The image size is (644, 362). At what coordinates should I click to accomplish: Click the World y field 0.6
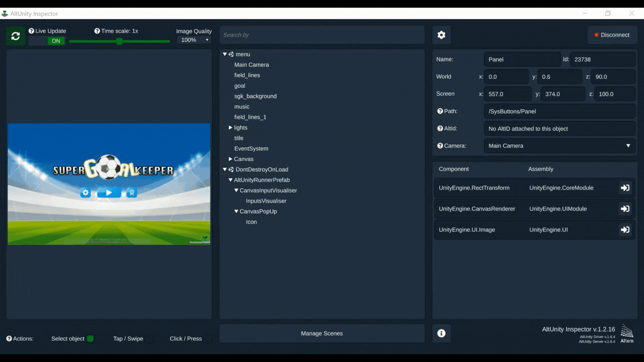point(560,77)
